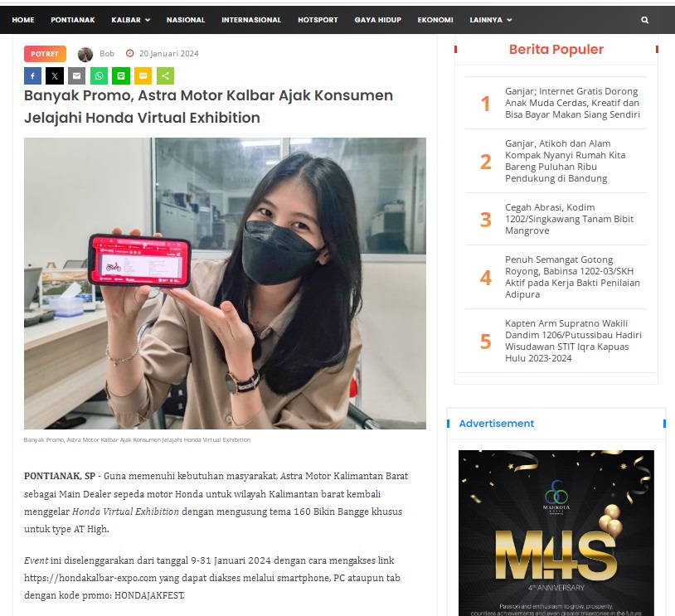Click the clock icon beside the date
The width and height of the screenshot is (675, 616).
[x=129, y=53]
